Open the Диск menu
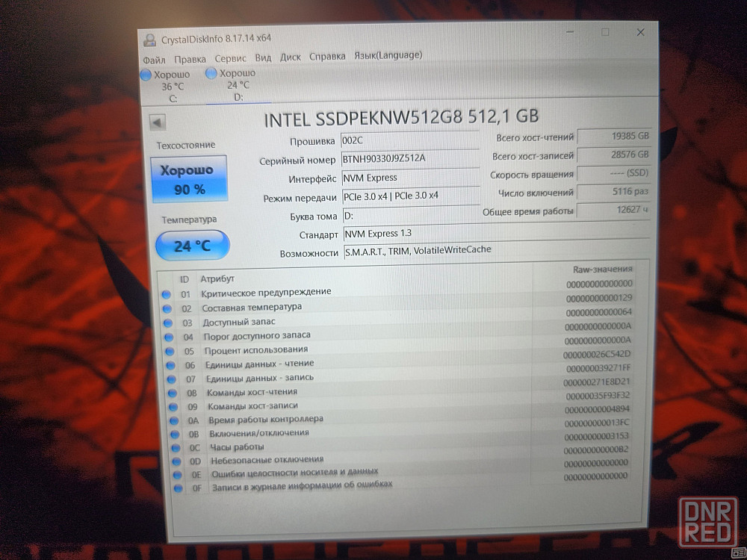The height and width of the screenshot is (560, 747). (x=291, y=57)
